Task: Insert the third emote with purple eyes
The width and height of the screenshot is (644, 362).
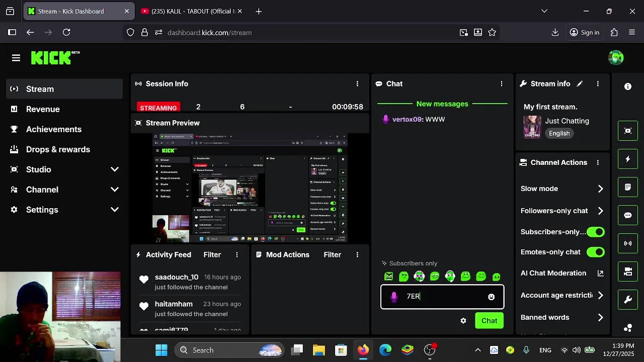Action: (x=419, y=276)
